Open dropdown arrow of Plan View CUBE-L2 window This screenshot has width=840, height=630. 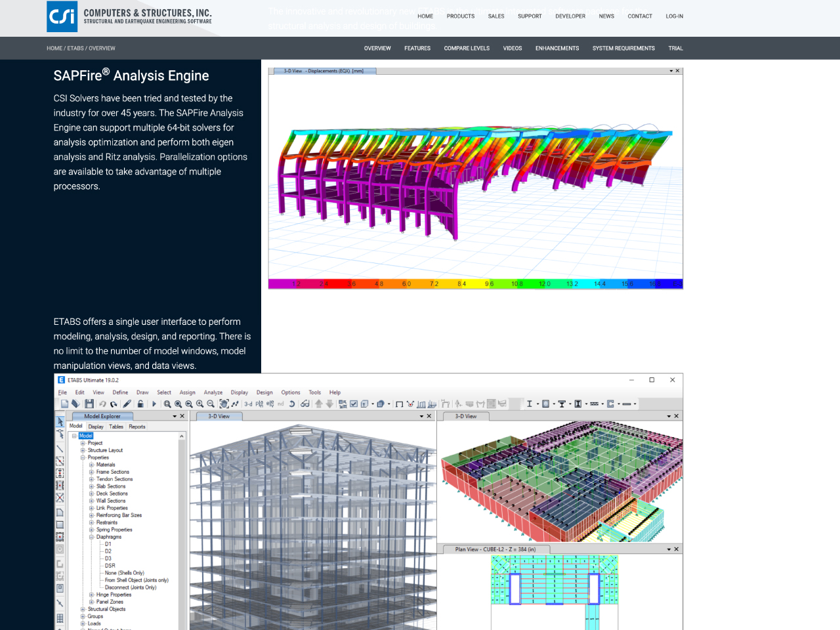pyautogui.click(x=669, y=549)
